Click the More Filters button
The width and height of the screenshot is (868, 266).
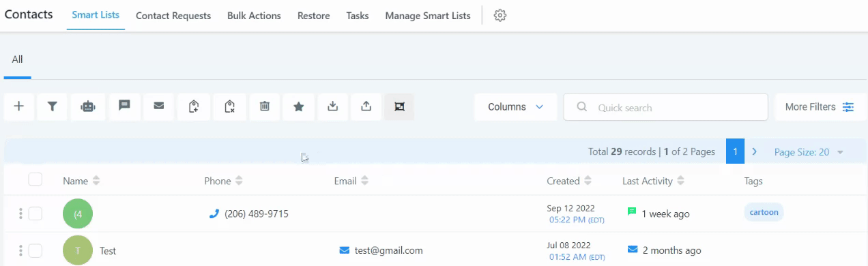(x=820, y=107)
